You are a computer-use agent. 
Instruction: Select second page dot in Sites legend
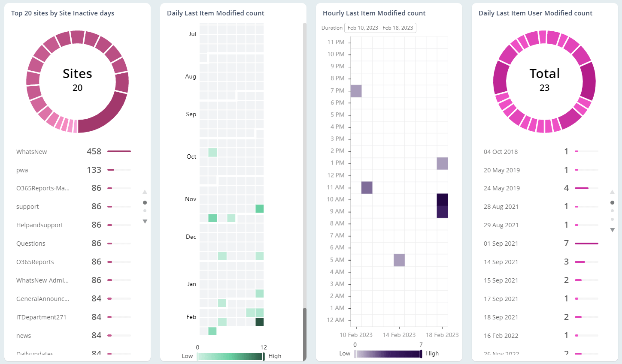click(145, 211)
